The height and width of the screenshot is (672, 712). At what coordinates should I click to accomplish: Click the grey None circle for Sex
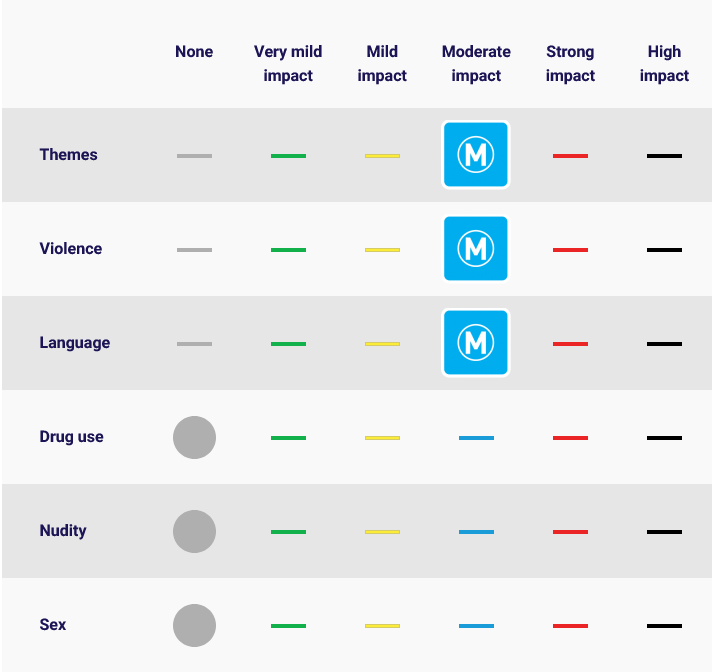click(194, 625)
